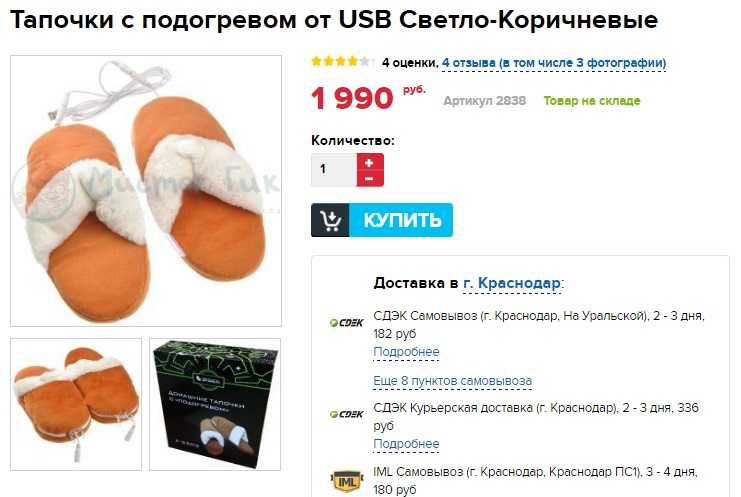
Task: Click the Товар на складе stock status
Action: [592, 101]
